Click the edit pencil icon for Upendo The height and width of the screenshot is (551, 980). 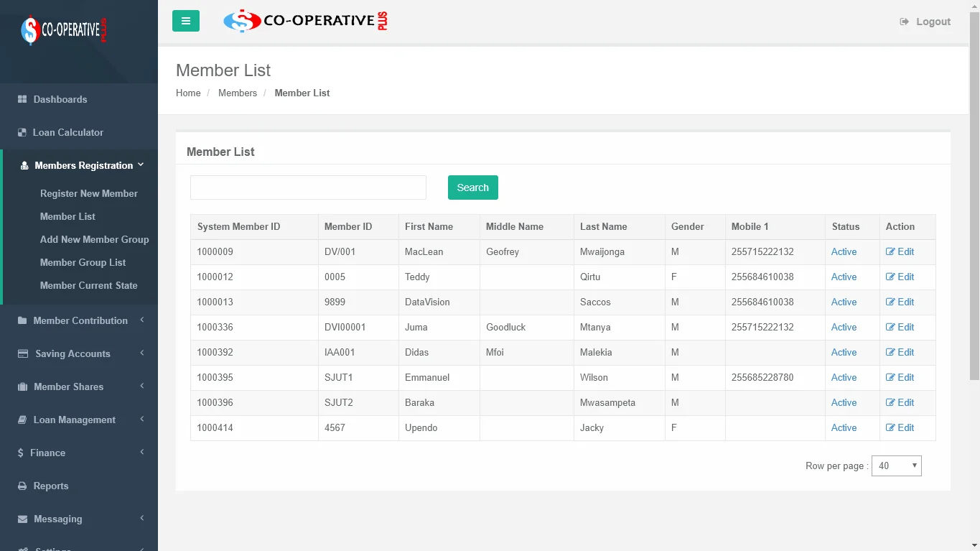(890, 427)
